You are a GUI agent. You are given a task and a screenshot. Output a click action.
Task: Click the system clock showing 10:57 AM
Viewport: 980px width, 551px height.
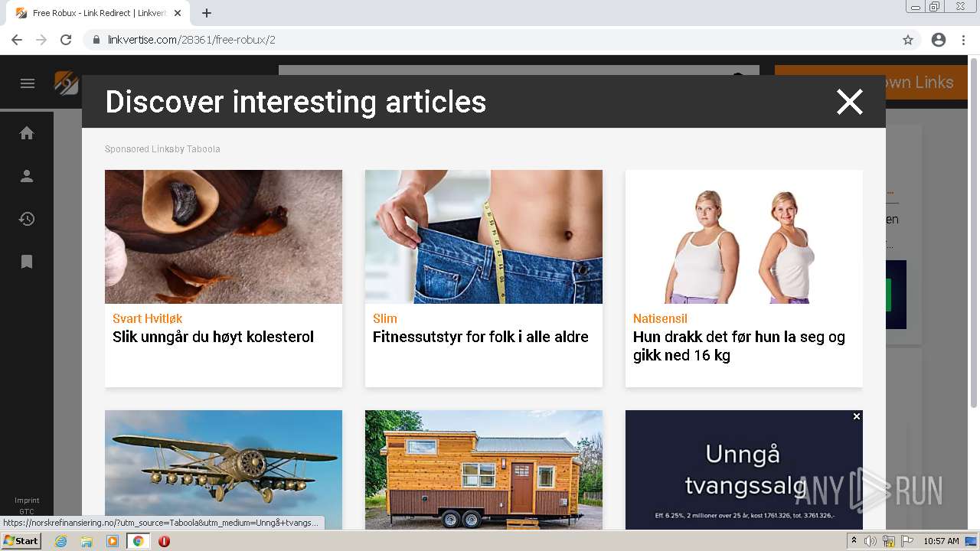click(x=941, y=541)
